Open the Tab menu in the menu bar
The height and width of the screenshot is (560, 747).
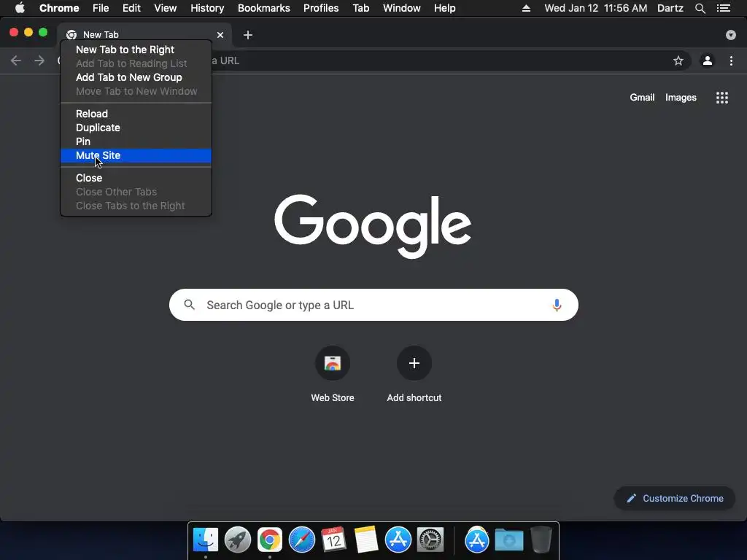coord(361,8)
